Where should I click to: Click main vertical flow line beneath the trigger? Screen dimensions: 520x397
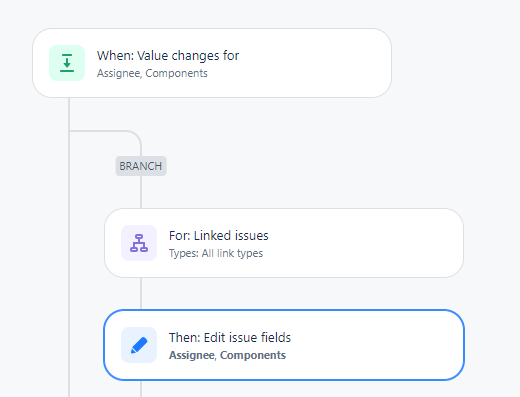click(x=69, y=113)
